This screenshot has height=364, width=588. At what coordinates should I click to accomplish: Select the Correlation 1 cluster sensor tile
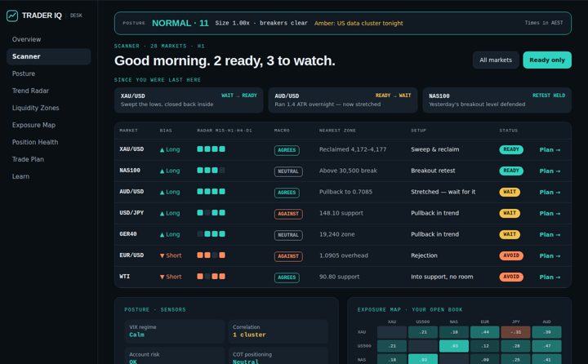(x=278, y=331)
